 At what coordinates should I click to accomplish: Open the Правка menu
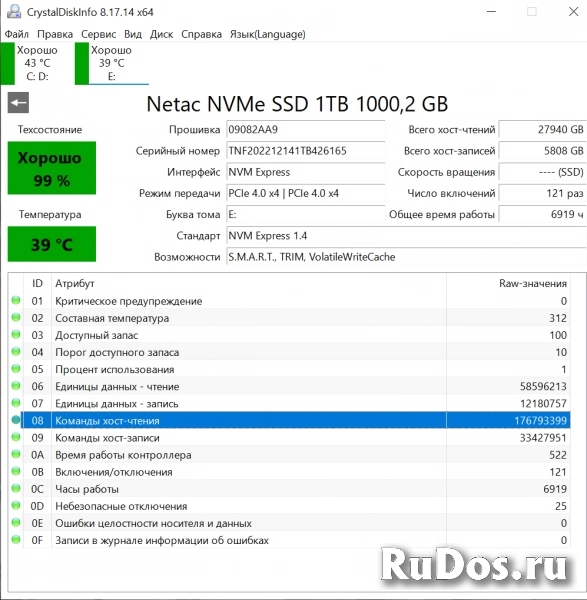tap(55, 34)
